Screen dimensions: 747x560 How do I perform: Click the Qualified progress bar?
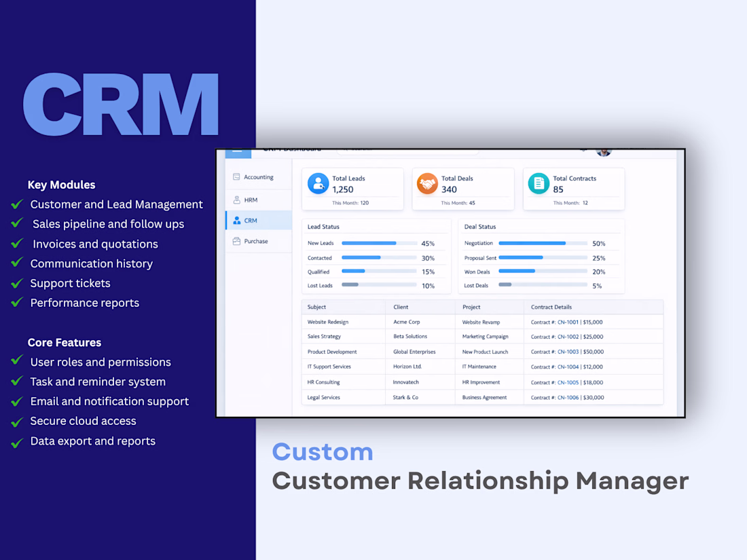tap(379, 272)
